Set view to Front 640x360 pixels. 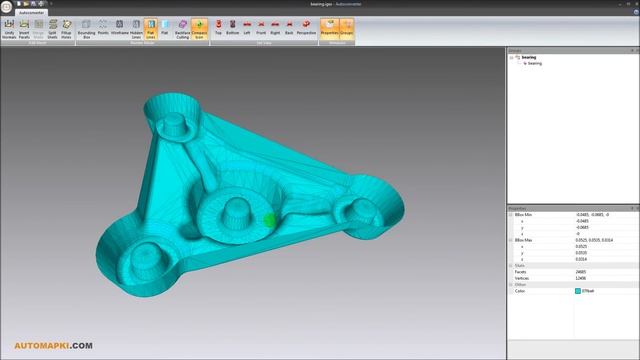click(261, 27)
